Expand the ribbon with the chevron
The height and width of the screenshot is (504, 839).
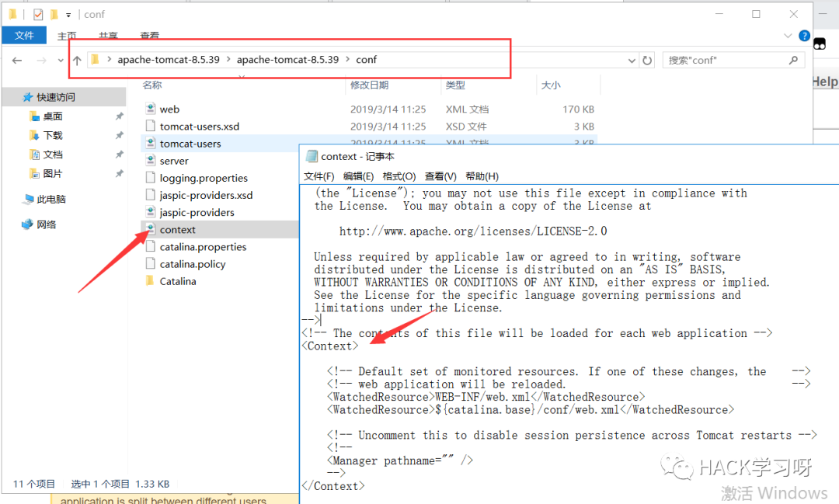[x=788, y=36]
